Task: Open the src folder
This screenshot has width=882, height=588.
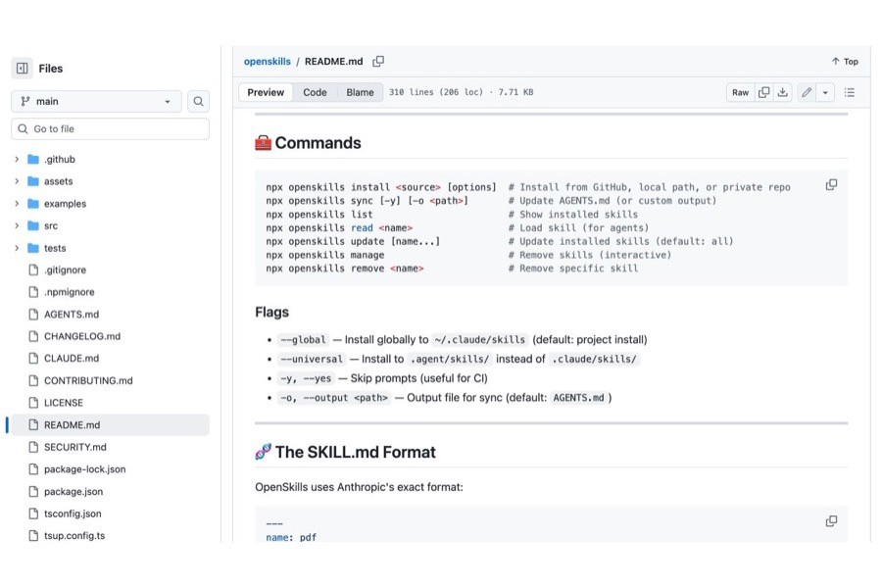Action: [51, 225]
